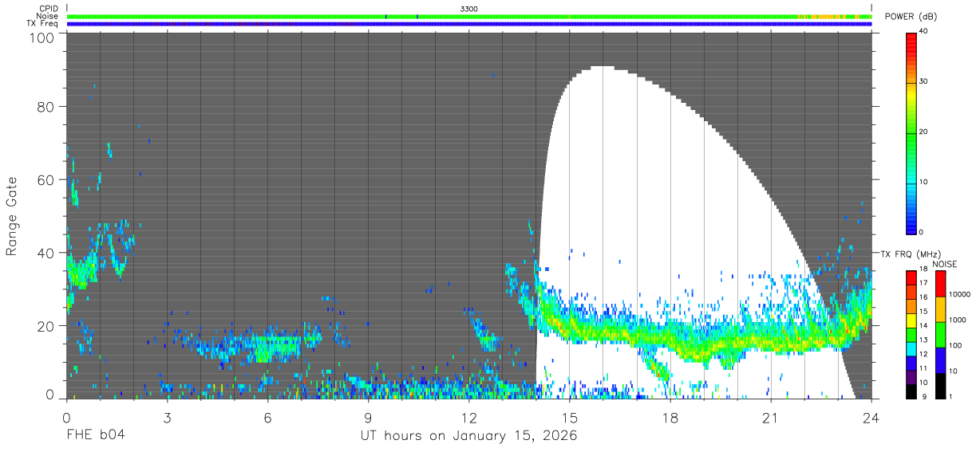The width and height of the screenshot is (980, 452).
Task: Click the black bottom band of the TX FRQ colorbar
Action: click(x=911, y=391)
